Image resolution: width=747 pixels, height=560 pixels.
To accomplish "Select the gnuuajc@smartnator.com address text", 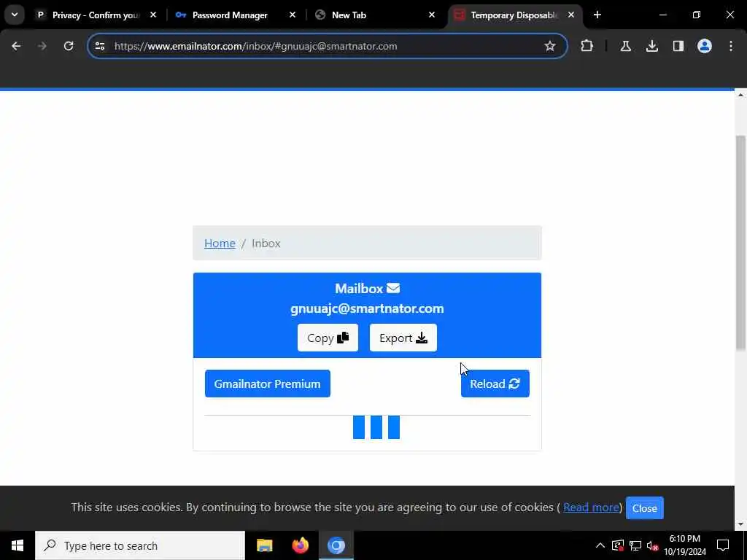I will [x=367, y=308].
